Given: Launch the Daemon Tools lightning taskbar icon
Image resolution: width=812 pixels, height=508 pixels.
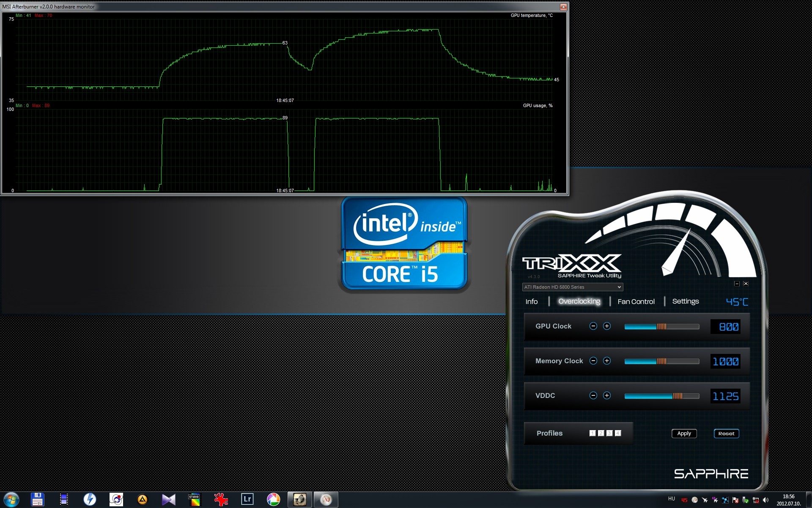Looking at the screenshot, I should [x=90, y=500].
